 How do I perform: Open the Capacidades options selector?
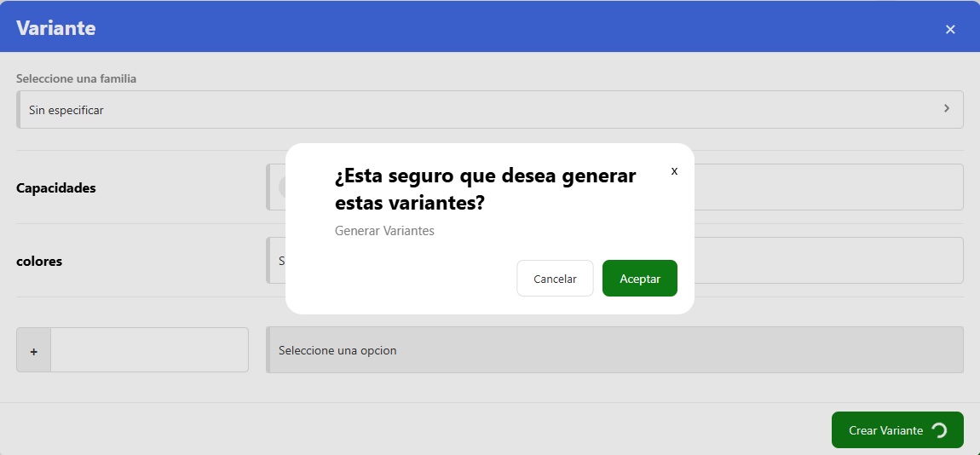pos(827,187)
